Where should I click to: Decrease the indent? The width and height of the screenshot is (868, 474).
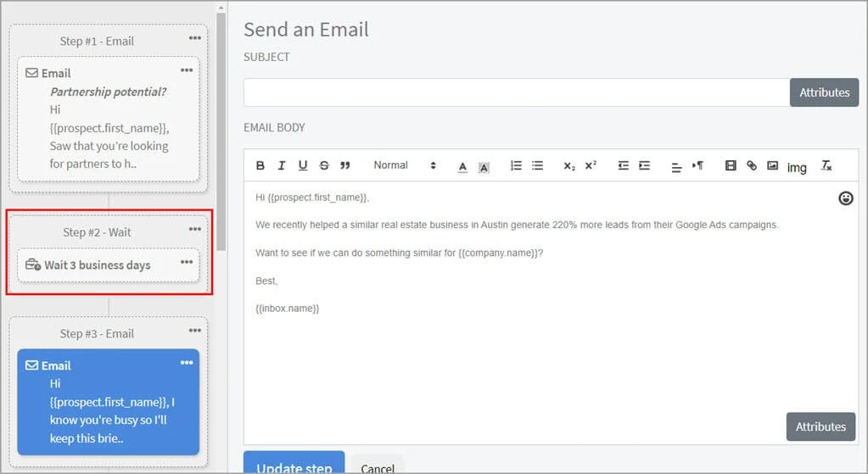624,165
